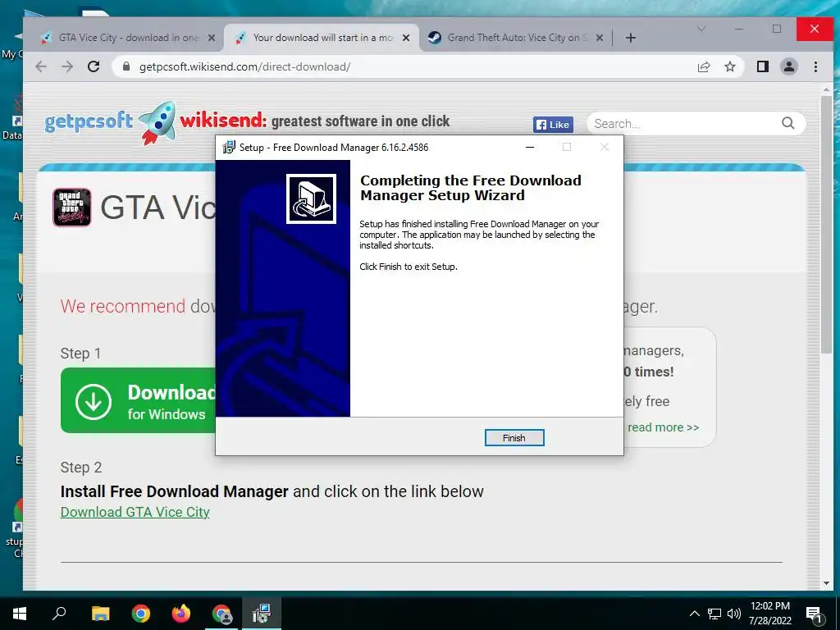Switch to GTA Vice City download tab
The image size is (840, 630).
127,38
